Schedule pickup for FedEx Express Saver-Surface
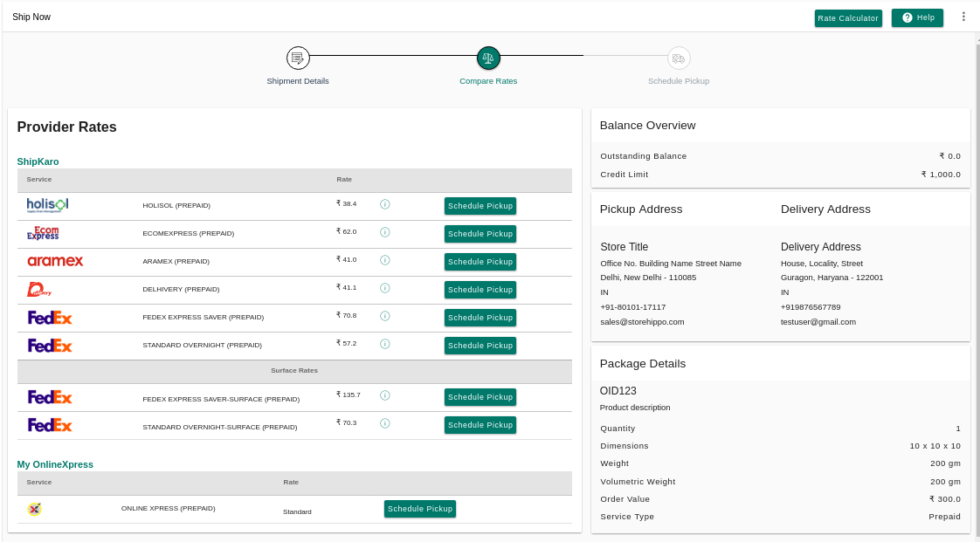This screenshot has width=980, height=542. click(x=480, y=397)
